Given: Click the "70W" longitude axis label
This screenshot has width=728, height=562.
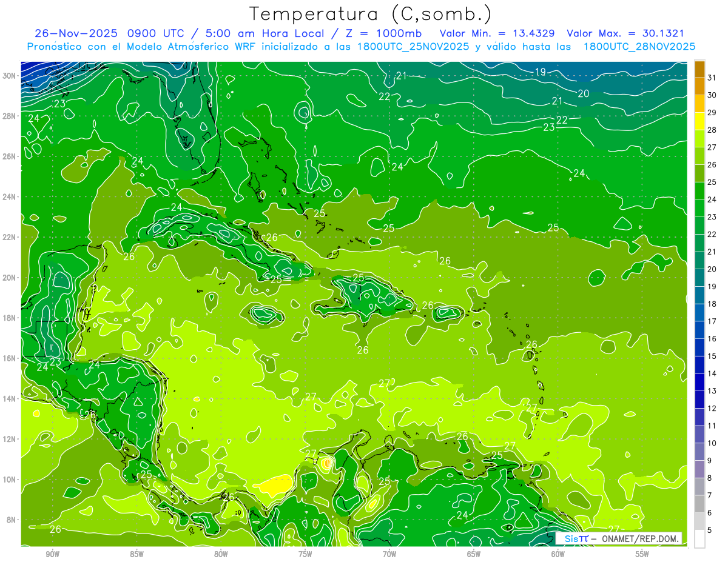Looking at the screenshot, I should click(389, 554).
